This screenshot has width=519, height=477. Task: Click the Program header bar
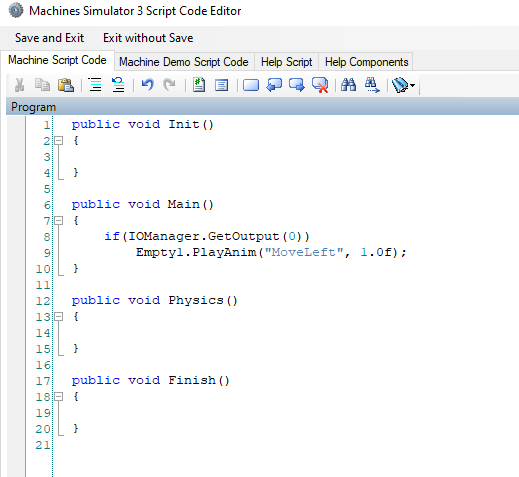pyautogui.click(x=262, y=107)
